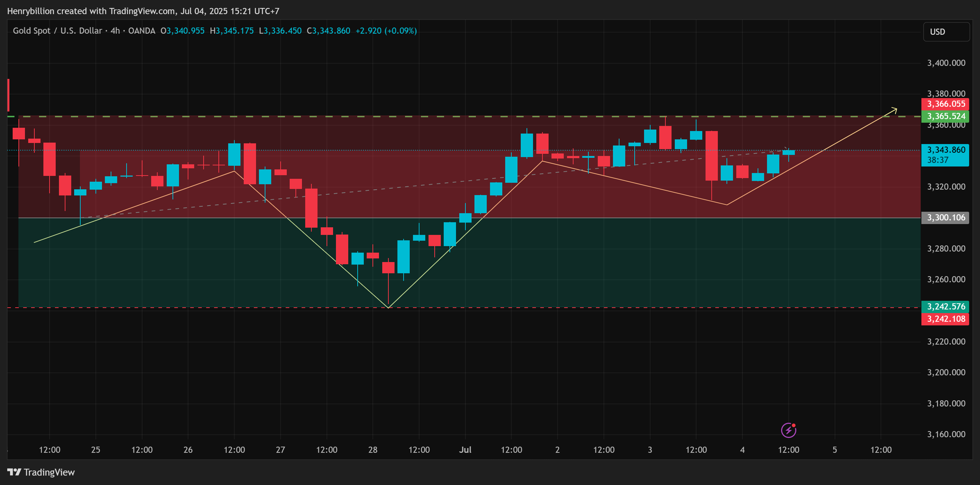
Task: Click the 3,180.000 price axis tick
Action: [x=946, y=404]
